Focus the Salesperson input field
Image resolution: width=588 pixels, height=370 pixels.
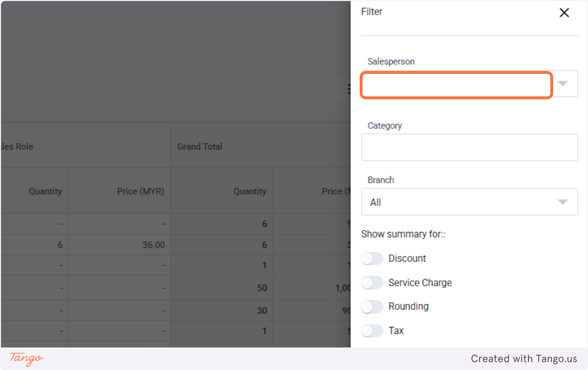point(457,86)
